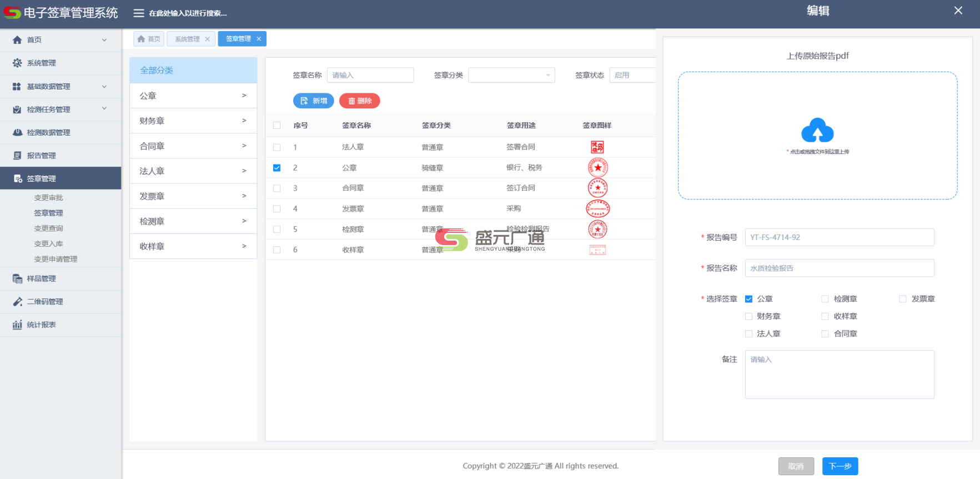Viewport: 980px width, 479px height.
Task: Close the 签章管理 tab with its X icon
Action: [259, 39]
